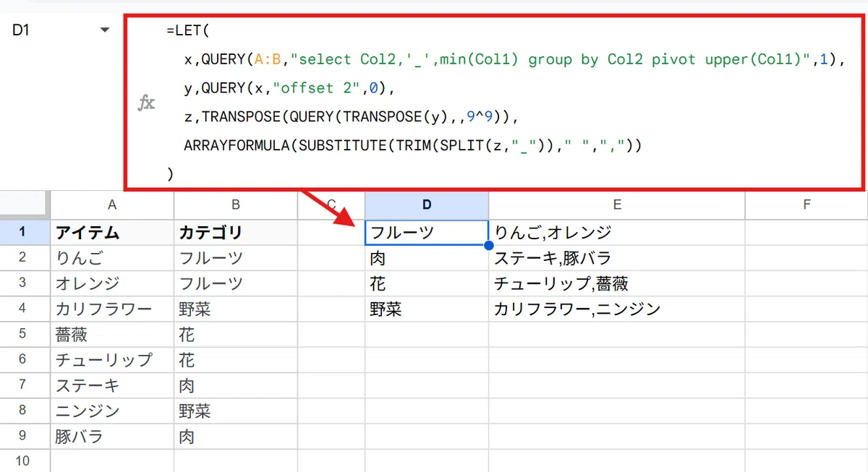
Task: Select cell D4 野菜
Action: pos(427,309)
